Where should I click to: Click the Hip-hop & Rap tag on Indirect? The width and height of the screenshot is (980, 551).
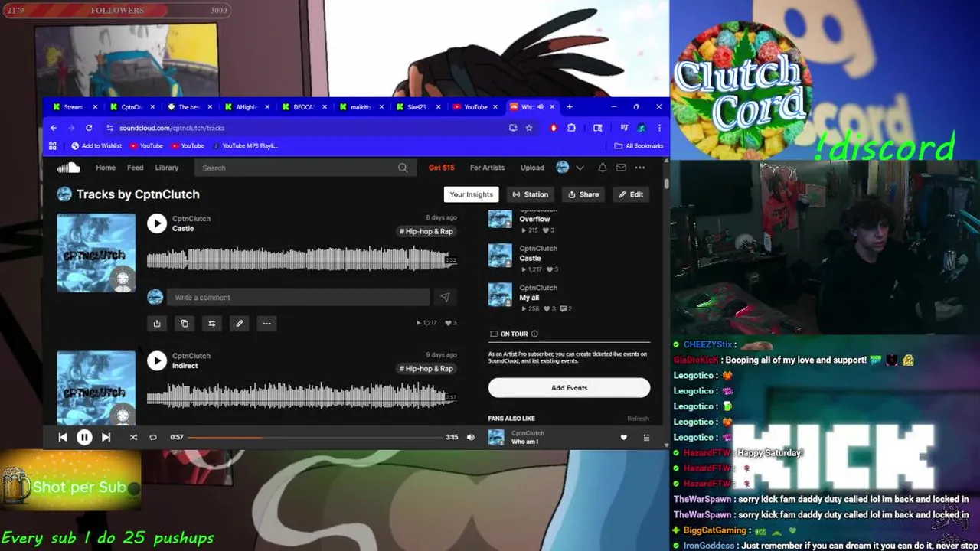426,368
